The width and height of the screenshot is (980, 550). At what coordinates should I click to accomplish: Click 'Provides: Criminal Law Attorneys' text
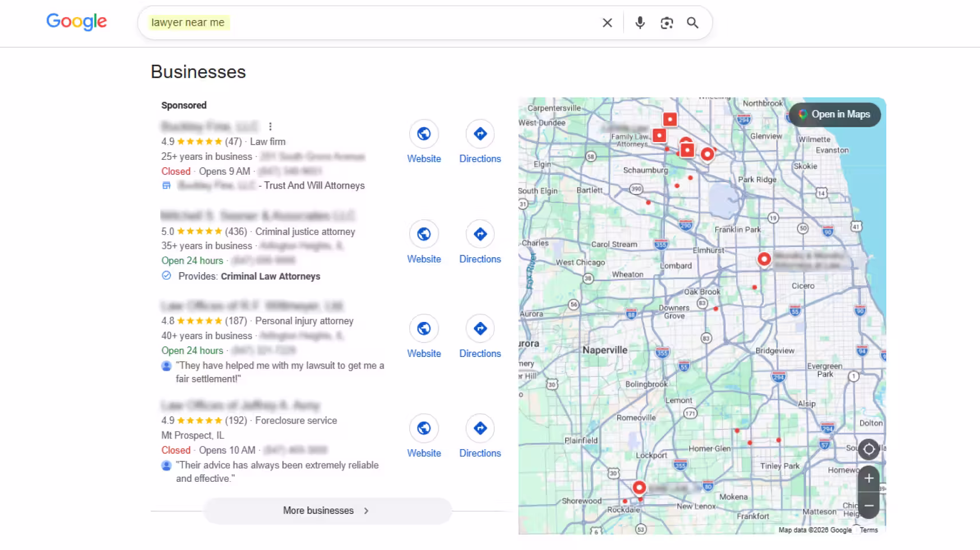(249, 276)
